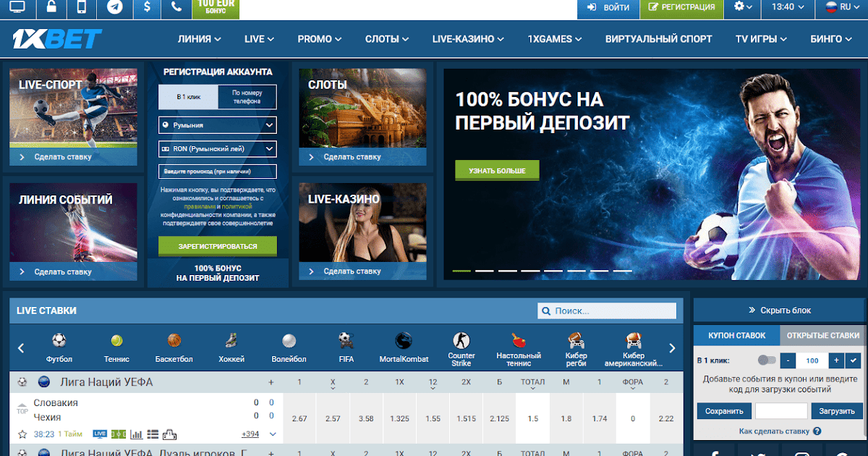868x456 pixels.
Task: Open the 13:40 time zone dropdown
Action: click(x=788, y=7)
